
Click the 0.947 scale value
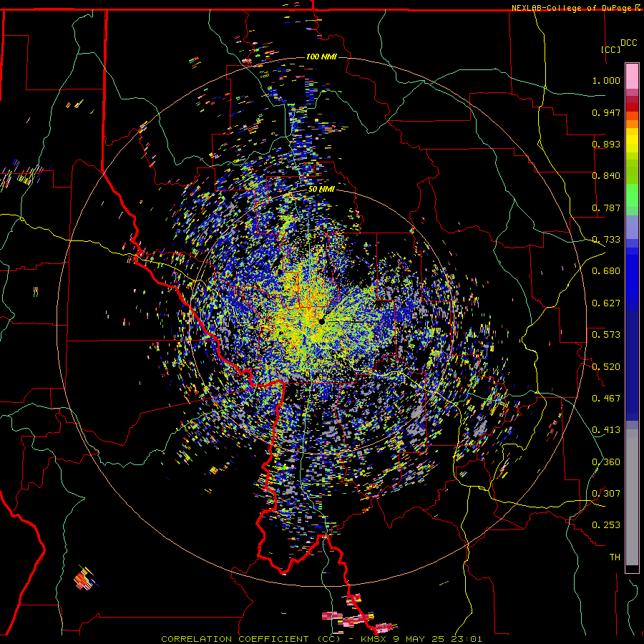pyautogui.click(x=606, y=112)
